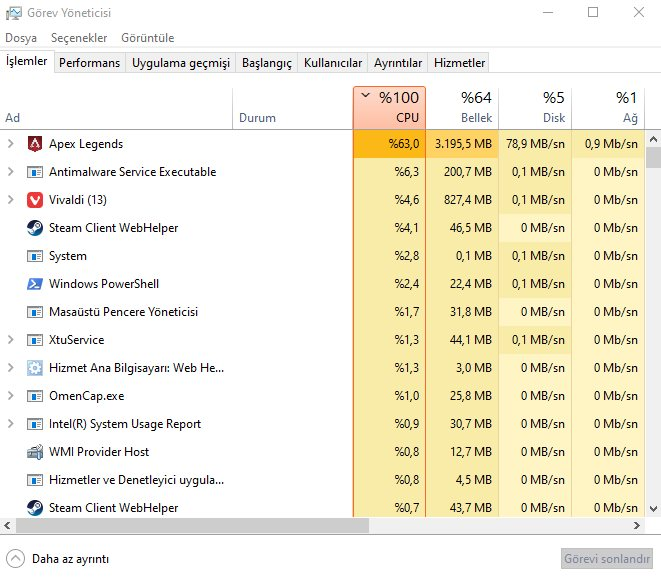Click Vivaldi's 827,4 MB memory value
Viewport: 661px width, 581px height.
click(x=467, y=200)
